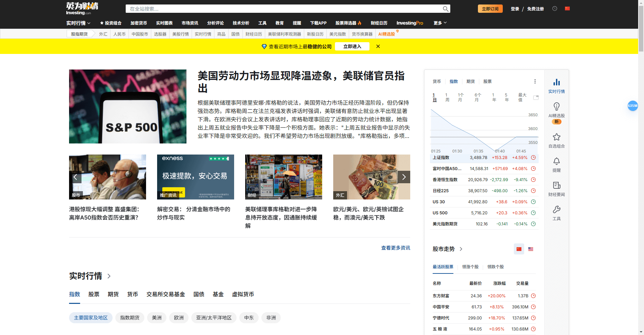The width and height of the screenshot is (644, 335).
Task: Open 财经要闻 news icon in sidebar
Action: click(x=557, y=185)
